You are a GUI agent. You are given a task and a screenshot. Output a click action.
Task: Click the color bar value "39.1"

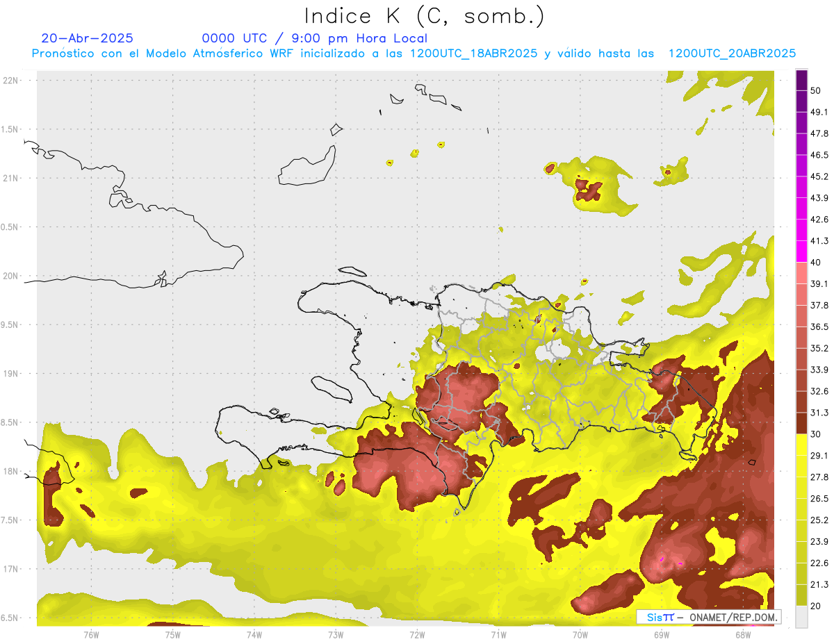click(819, 283)
